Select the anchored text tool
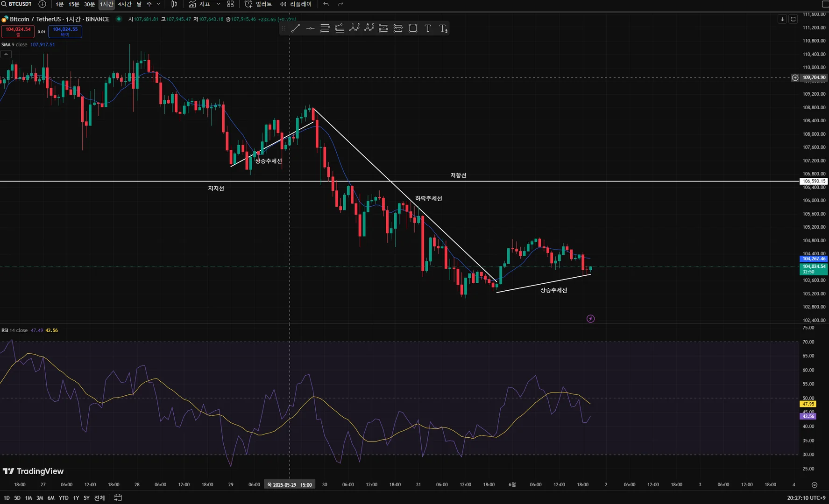829x504 pixels. (443, 28)
